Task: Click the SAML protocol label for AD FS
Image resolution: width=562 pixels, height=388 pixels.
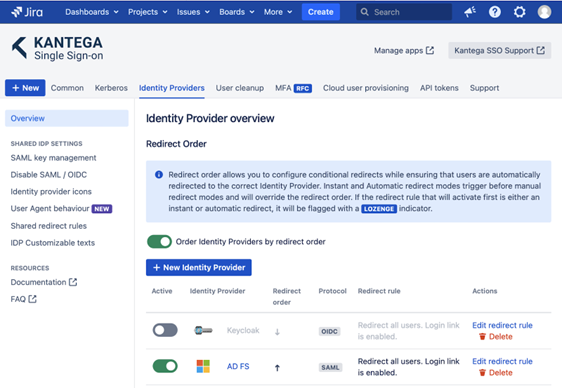Action: click(x=330, y=367)
